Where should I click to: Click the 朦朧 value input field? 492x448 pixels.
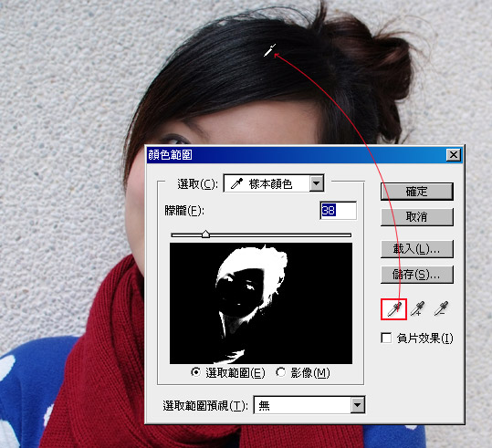click(x=339, y=210)
